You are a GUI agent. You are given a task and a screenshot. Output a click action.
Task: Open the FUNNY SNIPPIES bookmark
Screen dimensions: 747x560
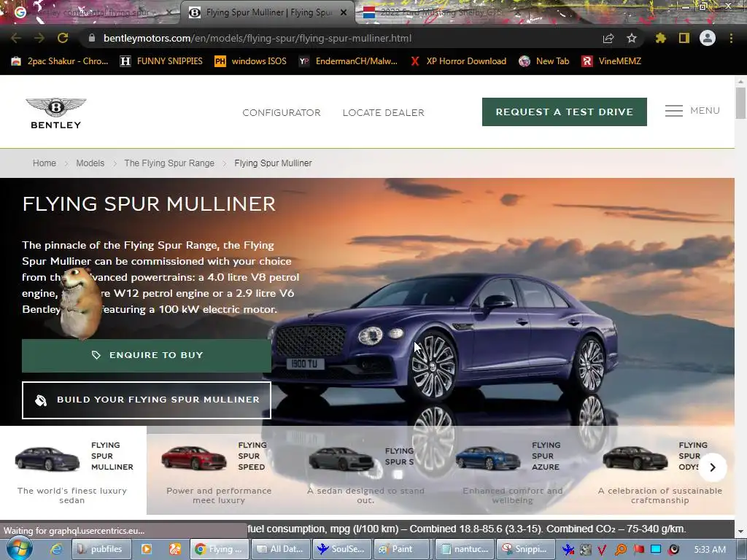coord(161,61)
